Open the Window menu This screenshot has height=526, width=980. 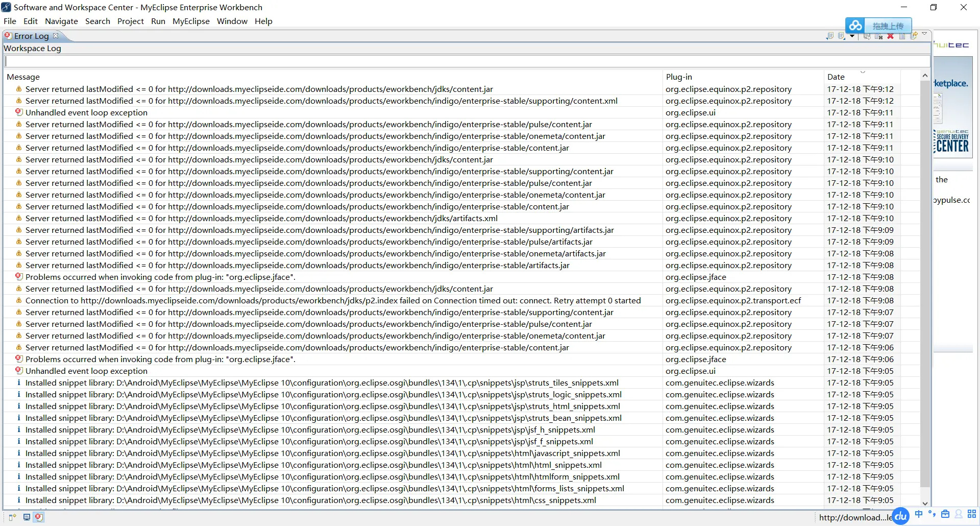[x=232, y=21]
